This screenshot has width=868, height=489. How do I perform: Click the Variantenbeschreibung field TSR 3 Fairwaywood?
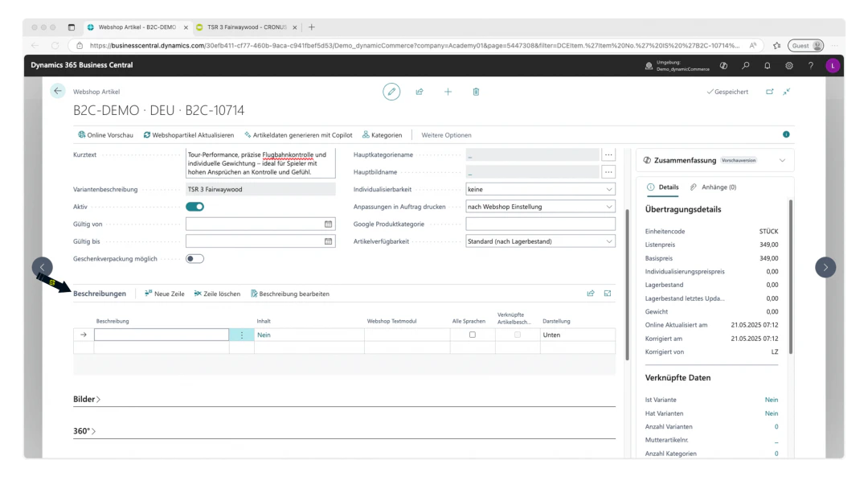[260, 189]
